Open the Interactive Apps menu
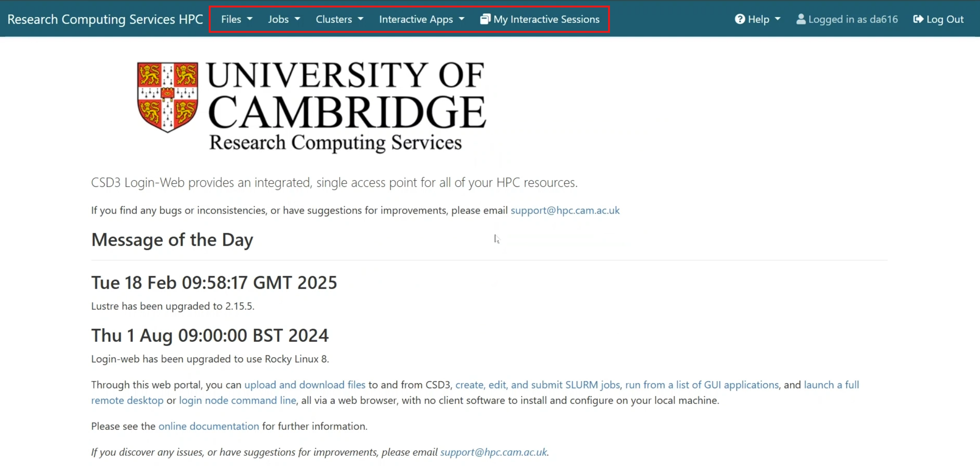 click(422, 19)
